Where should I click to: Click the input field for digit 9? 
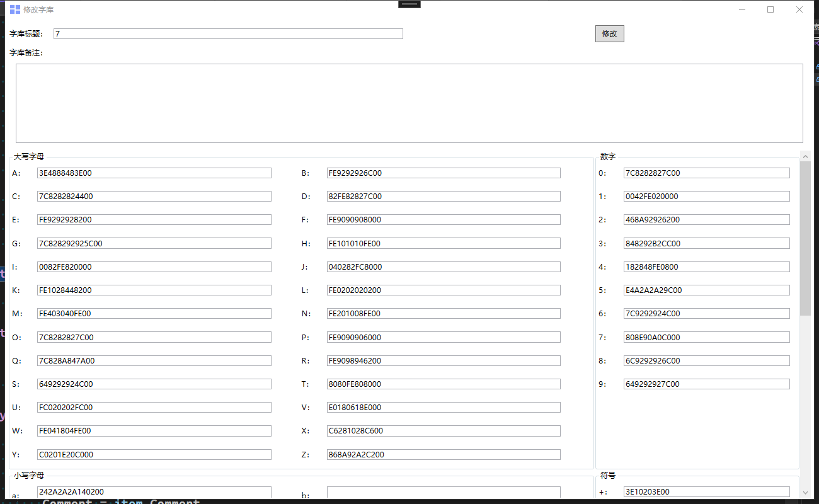click(707, 384)
